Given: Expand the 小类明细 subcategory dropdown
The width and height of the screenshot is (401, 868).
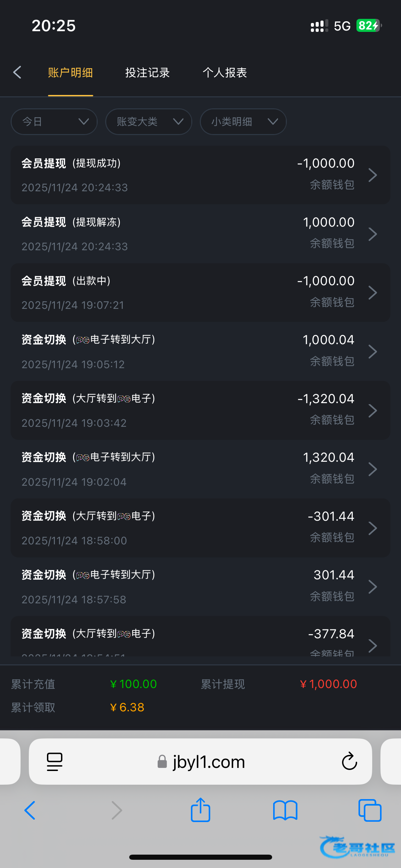Looking at the screenshot, I should 243,122.
